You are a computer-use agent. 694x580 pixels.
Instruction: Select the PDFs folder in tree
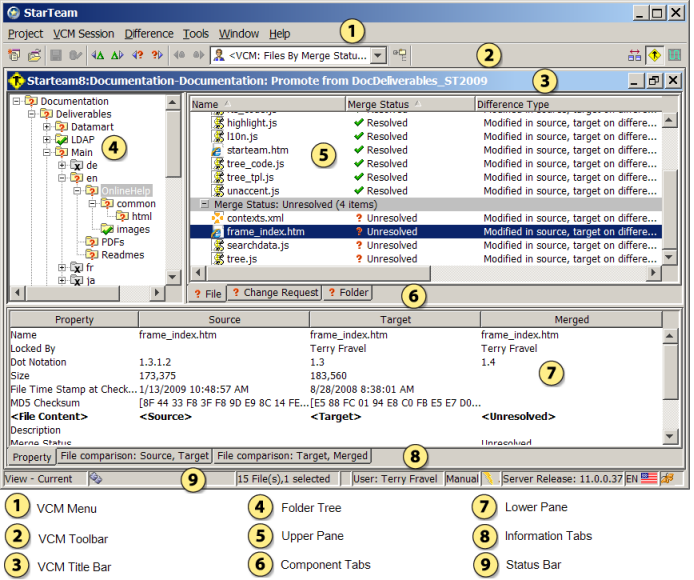pyautogui.click(x=112, y=242)
